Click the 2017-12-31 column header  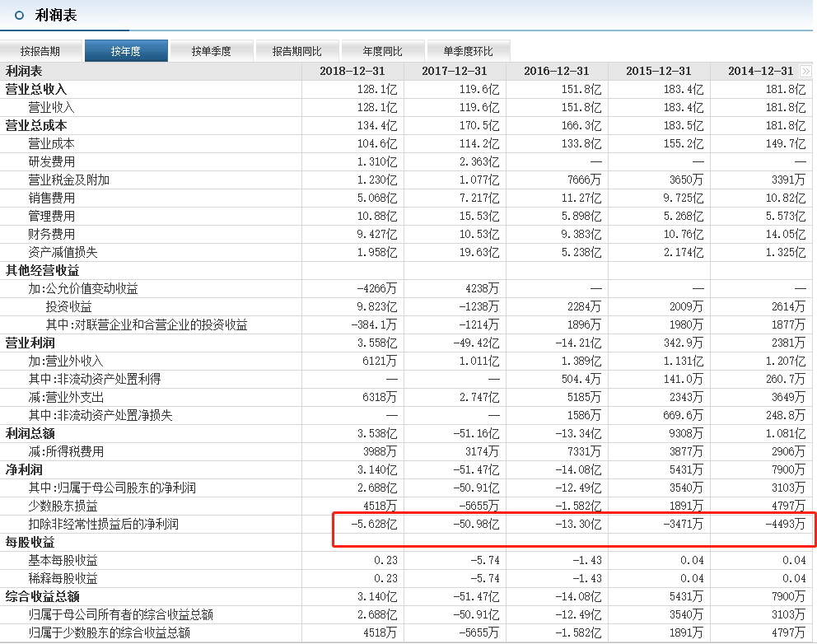(455, 72)
